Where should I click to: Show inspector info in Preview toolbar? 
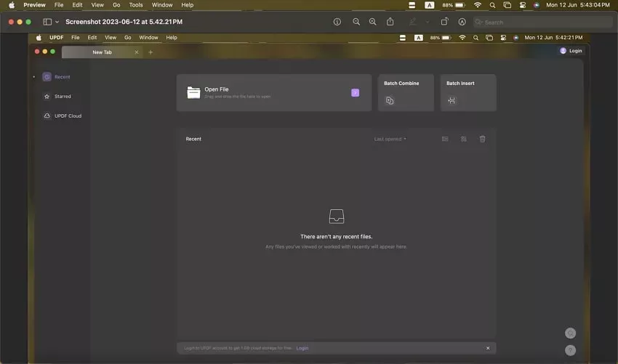tap(337, 22)
